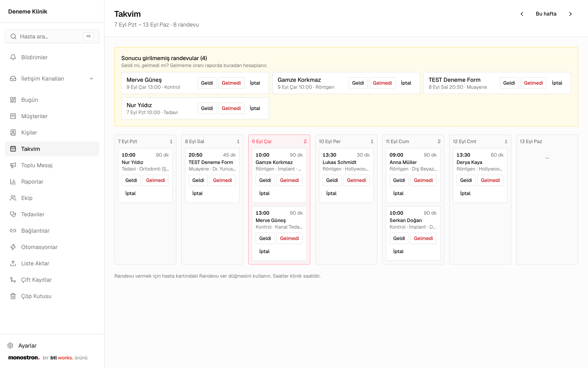588x368 pixels.
Task: Go to next week arrow
Action: (570, 14)
